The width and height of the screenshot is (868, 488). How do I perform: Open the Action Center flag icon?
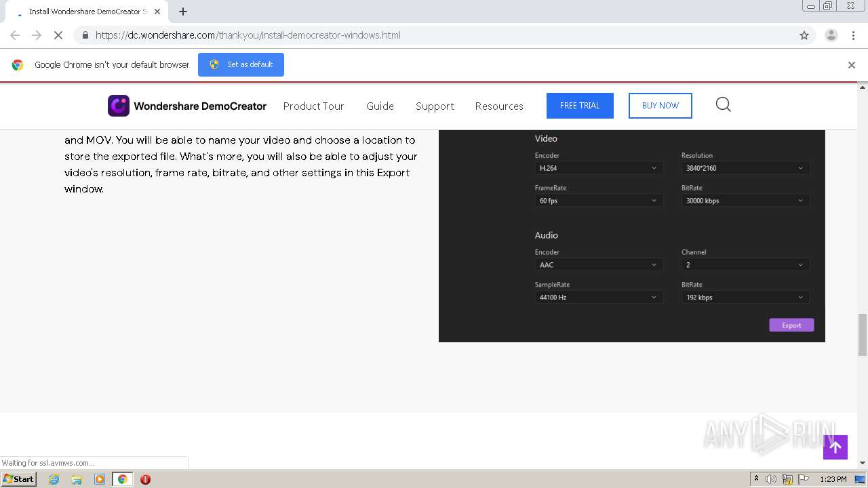[804, 479]
